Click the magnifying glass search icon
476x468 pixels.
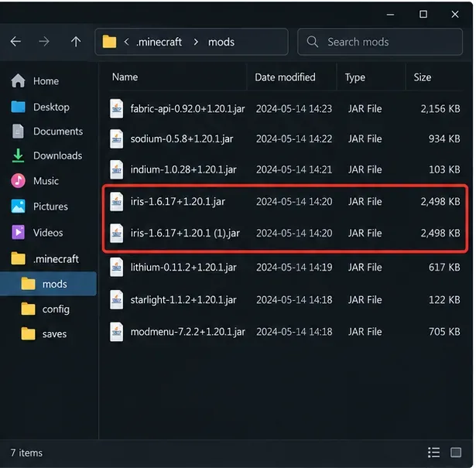click(x=313, y=42)
